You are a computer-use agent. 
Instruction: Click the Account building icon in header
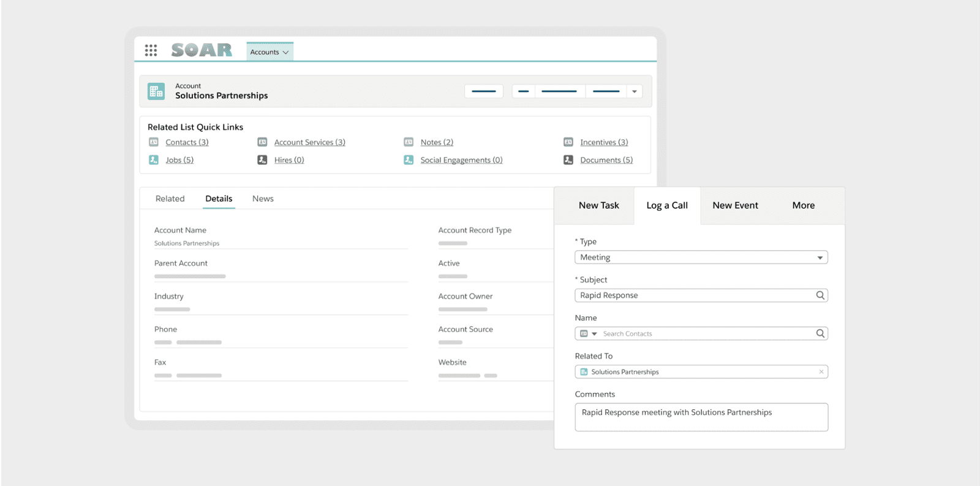[156, 91]
